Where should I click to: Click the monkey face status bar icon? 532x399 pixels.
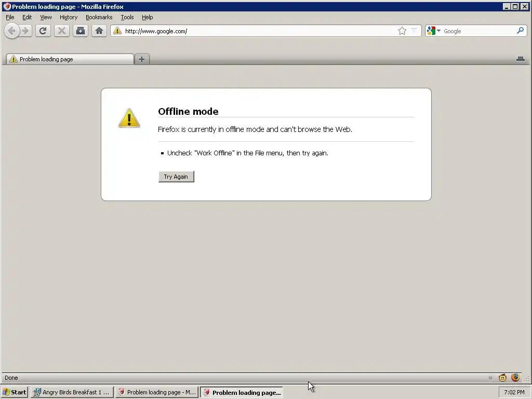[502, 377]
